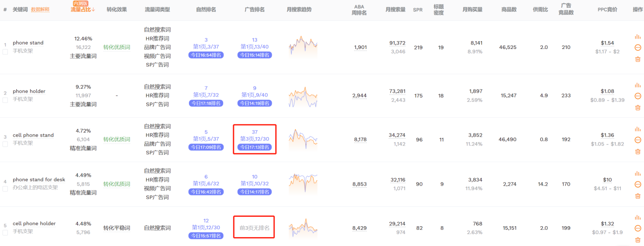
Task: Click the 自然排名 column header
Action: point(206,9)
